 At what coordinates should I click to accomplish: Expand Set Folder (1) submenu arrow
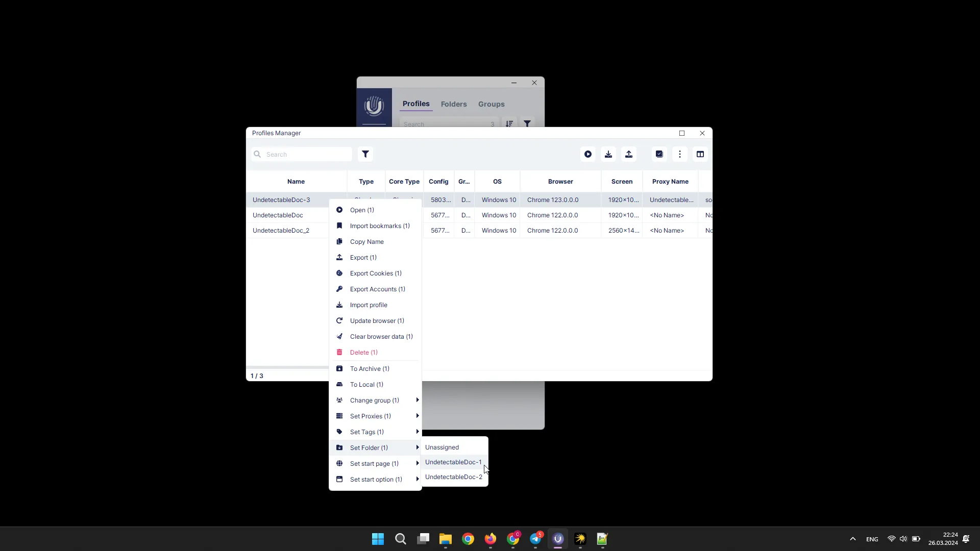coord(418,447)
